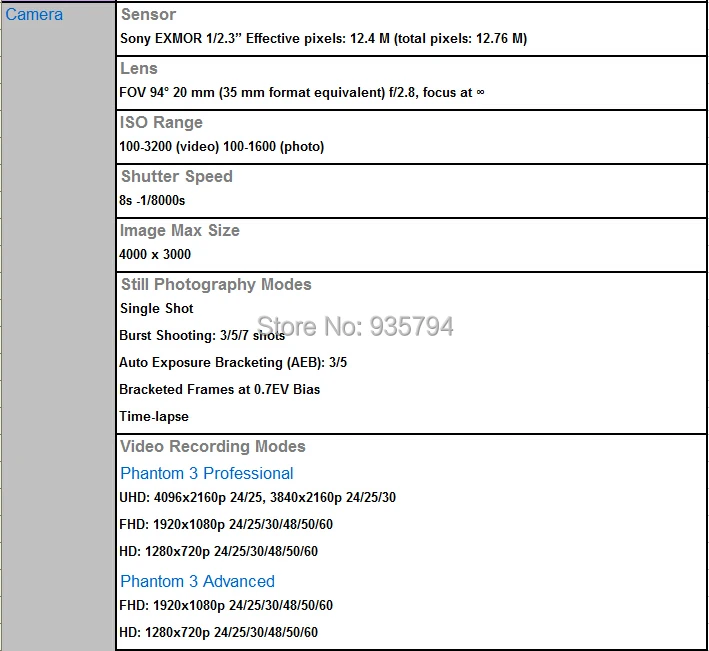Click the Image Max Size heading
This screenshot has width=709, height=651.
[x=180, y=231]
